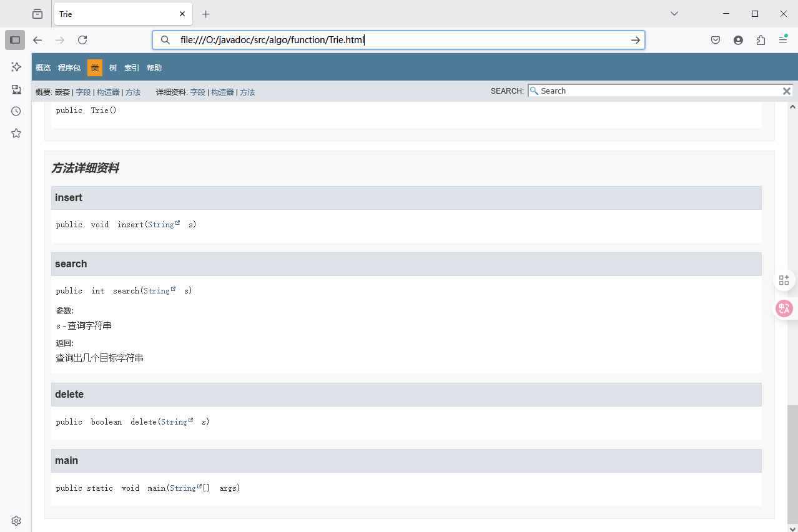This screenshot has width=798, height=532.
Task: Select the Trie browser tab
Action: point(122,14)
